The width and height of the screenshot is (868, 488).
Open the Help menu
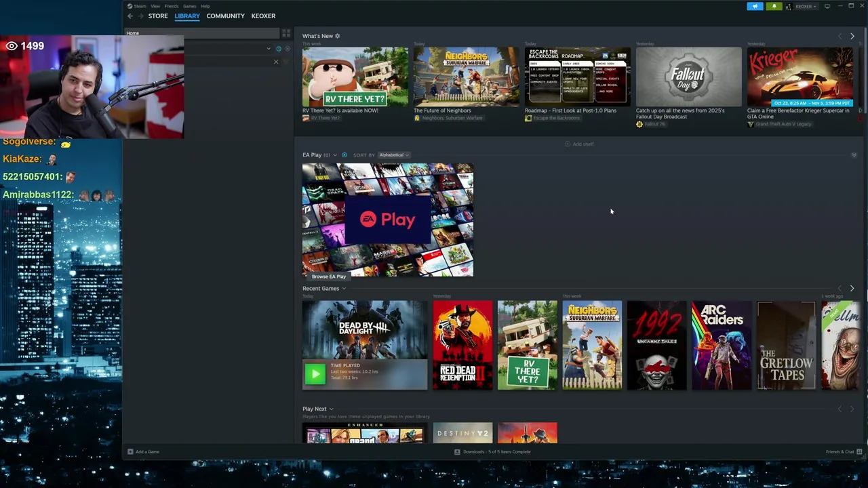tap(205, 6)
